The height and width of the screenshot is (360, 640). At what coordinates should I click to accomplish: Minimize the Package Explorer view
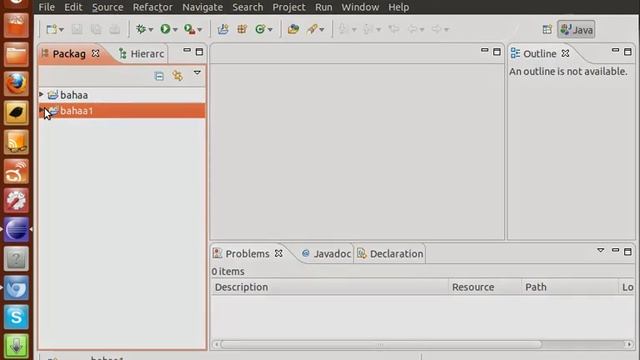(187, 51)
